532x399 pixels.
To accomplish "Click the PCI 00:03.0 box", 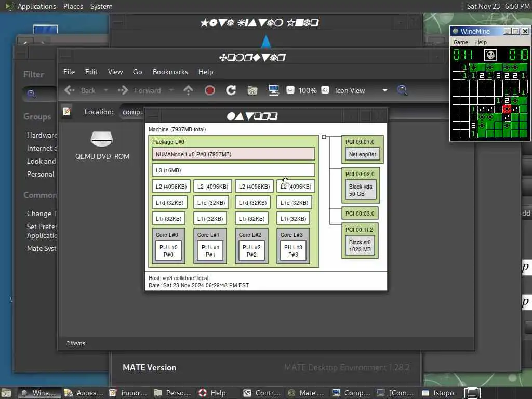I will click(x=360, y=214).
